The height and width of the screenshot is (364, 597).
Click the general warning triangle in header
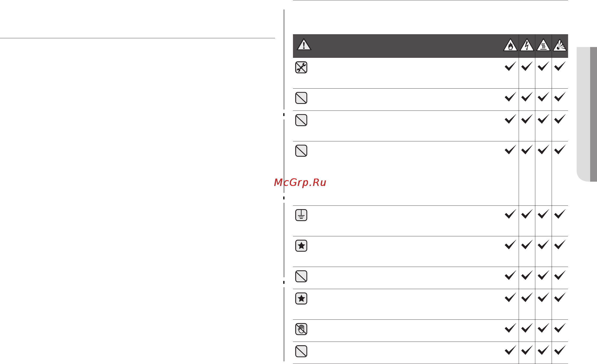pyautogui.click(x=304, y=44)
